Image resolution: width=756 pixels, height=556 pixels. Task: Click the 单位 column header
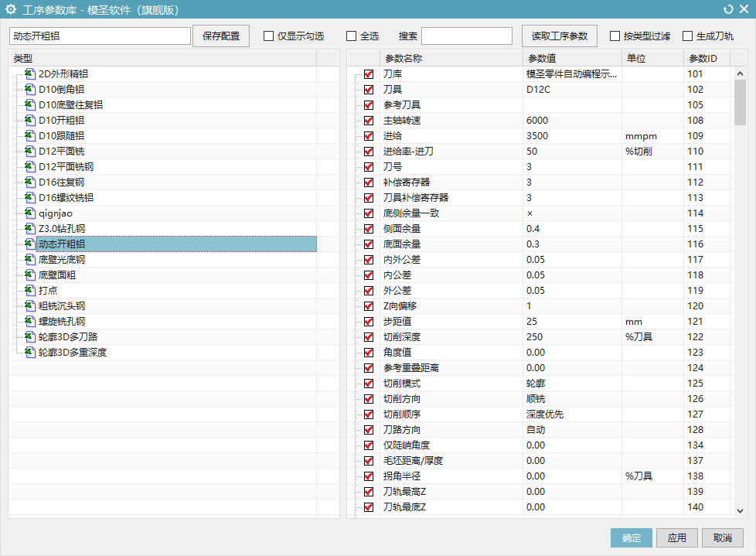(653, 58)
